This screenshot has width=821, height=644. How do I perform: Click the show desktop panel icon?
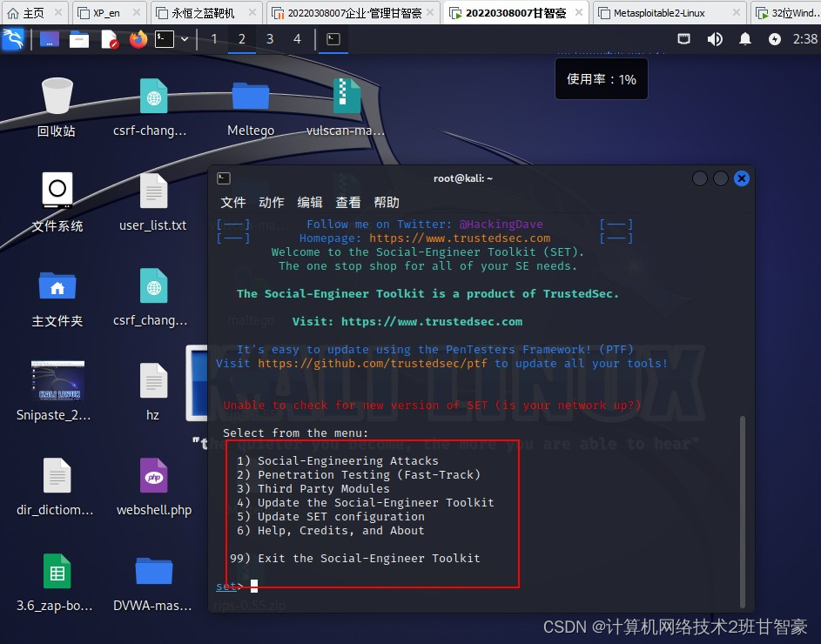[x=50, y=39]
